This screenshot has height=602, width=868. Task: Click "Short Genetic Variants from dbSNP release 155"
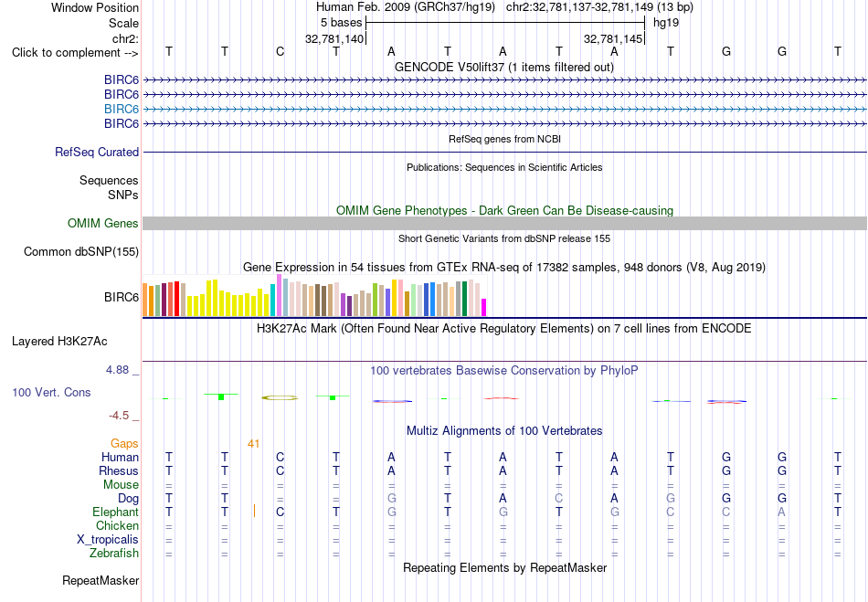(x=504, y=238)
